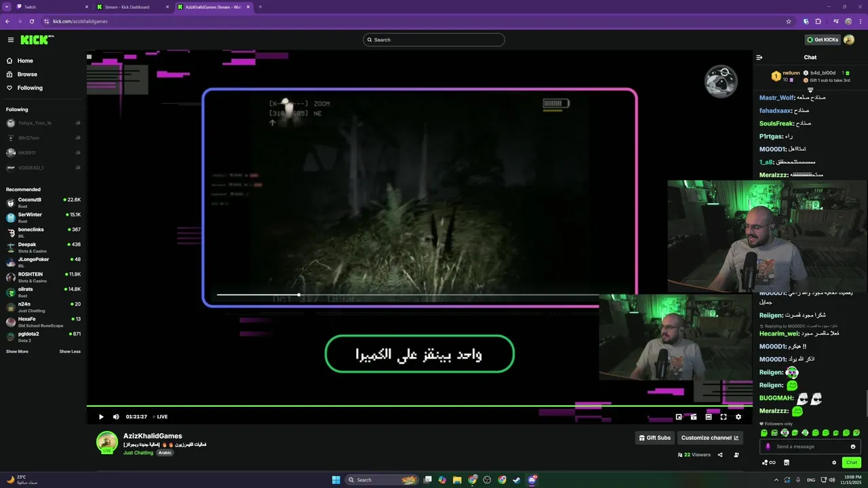Open Chrome three-dot menu
Screen dimensions: 868x488
(860, 21)
